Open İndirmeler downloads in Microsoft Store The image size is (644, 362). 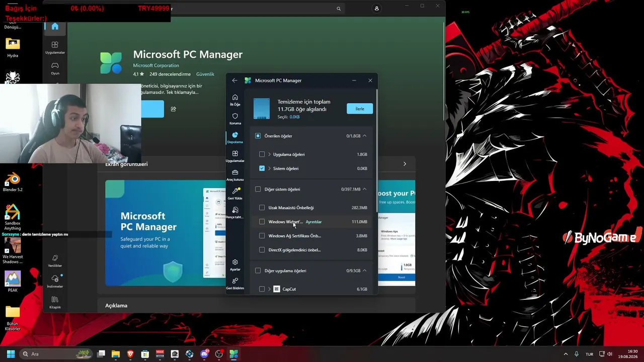pyautogui.click(x=55, y=281)
